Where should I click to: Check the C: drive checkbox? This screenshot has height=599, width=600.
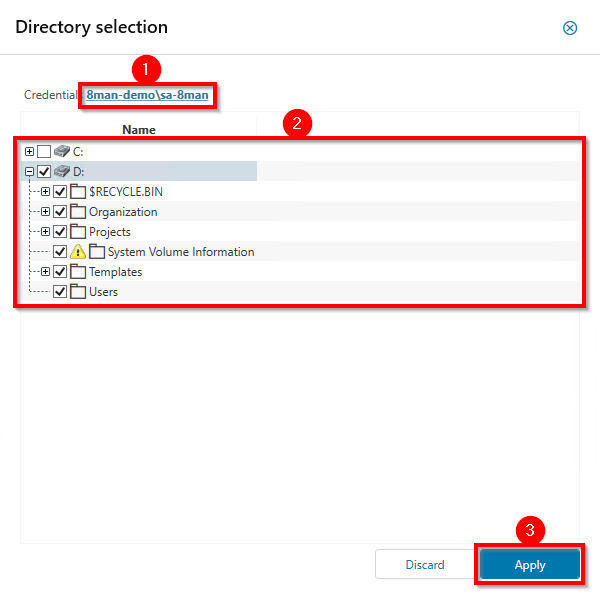(44, 152)
